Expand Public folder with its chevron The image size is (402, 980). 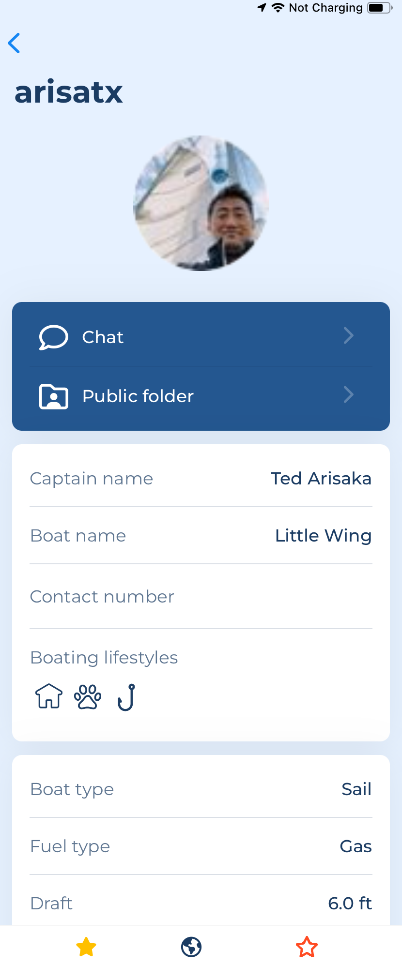pyautogui.click(x=349, y=394)
